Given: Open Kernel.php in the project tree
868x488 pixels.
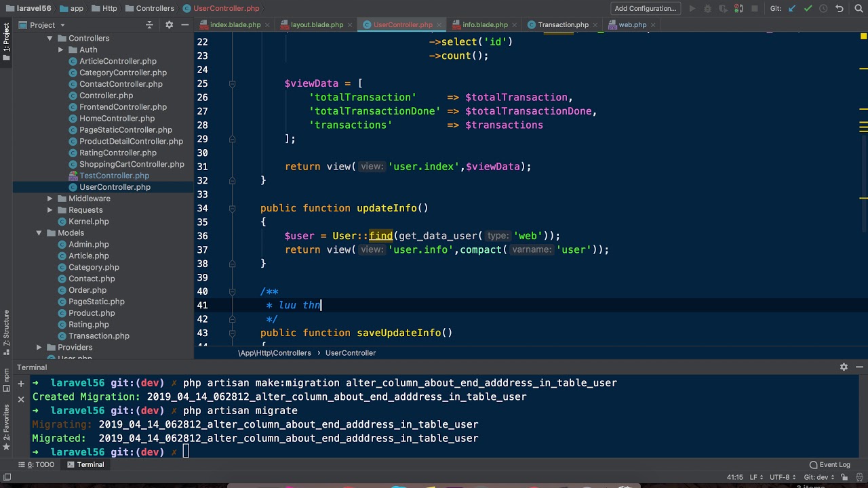Looking at the screenshot, I should [88, 222].
